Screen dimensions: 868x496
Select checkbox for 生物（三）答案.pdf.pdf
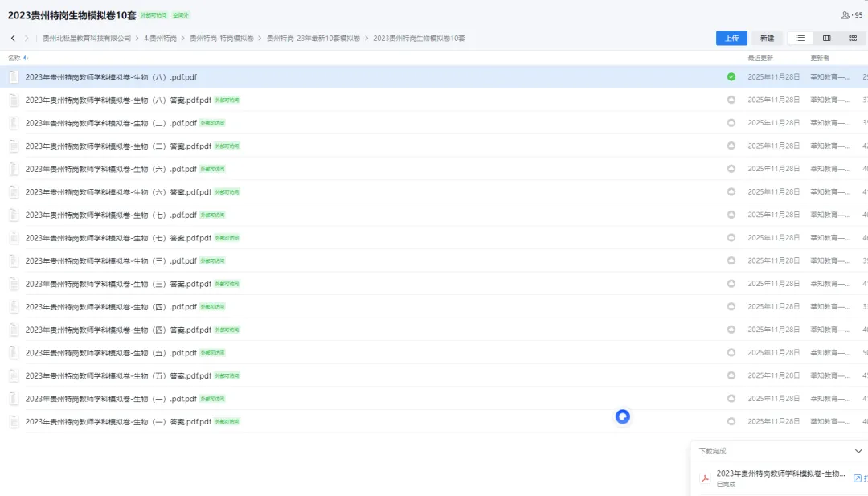tap(731, 284)
